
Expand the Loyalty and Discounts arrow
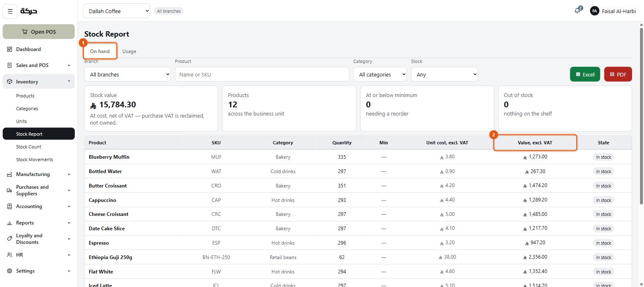pos(69,239)
